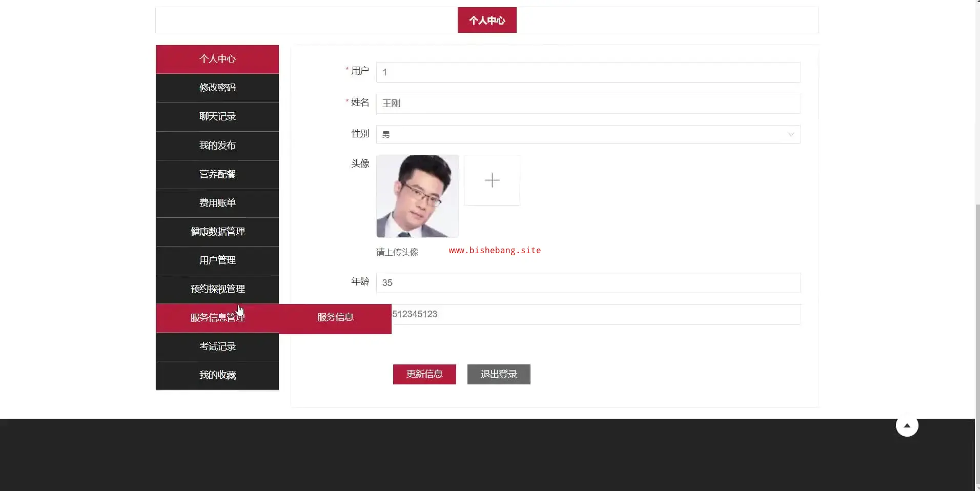The image size is (980, 491).
Task: Click the 姓名 field containing 王刚
Action: point(588,104)
